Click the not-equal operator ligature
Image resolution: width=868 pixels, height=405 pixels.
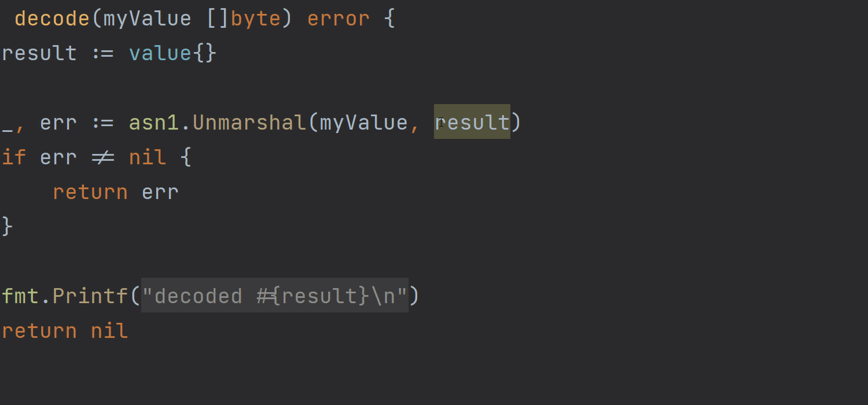[x=103, y=157]
